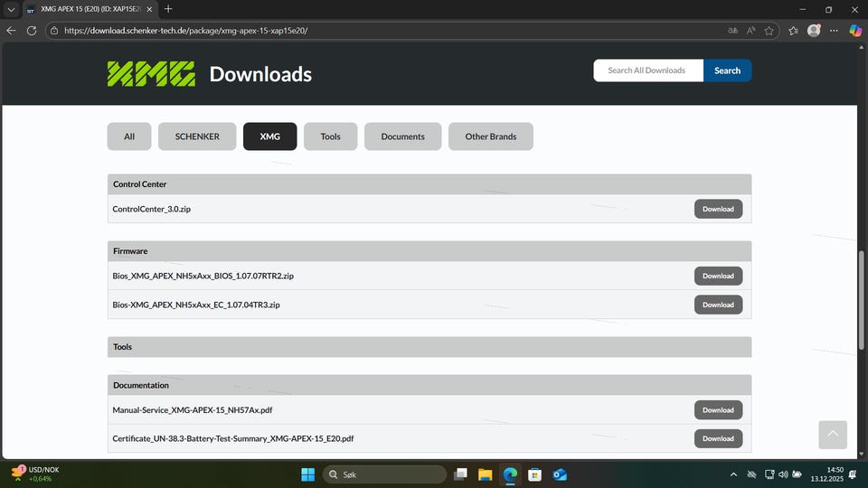Download the EC 1.07.04TR3 zip

(718, 305)
